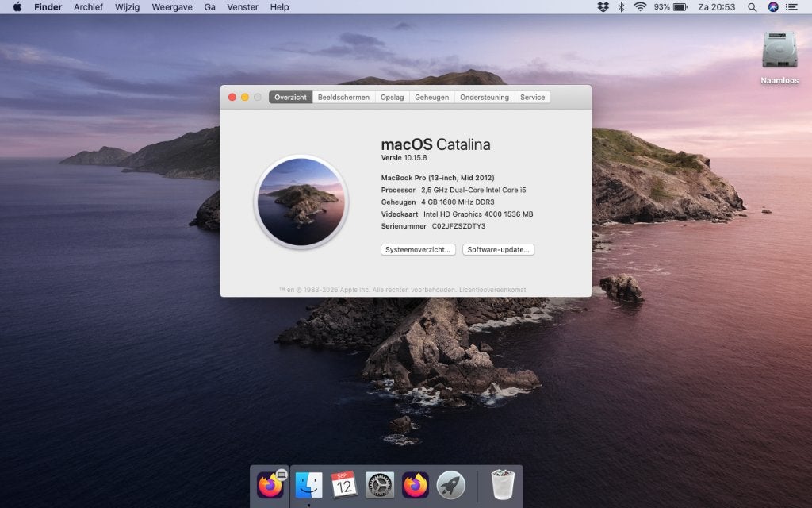Open the Venster menu
Screen dimensions: 812x508
tap(243, 6)
